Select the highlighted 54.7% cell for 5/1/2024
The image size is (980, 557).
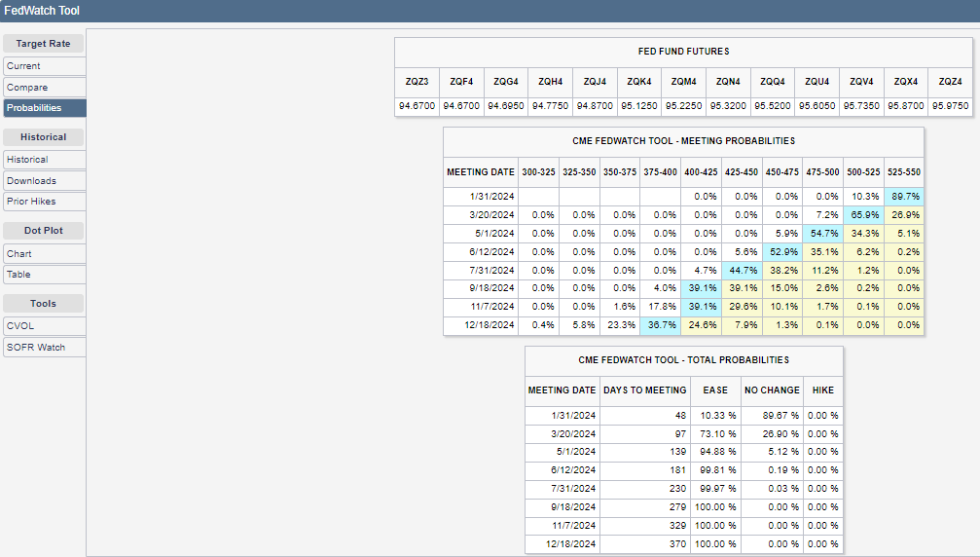tap(823, 233)
